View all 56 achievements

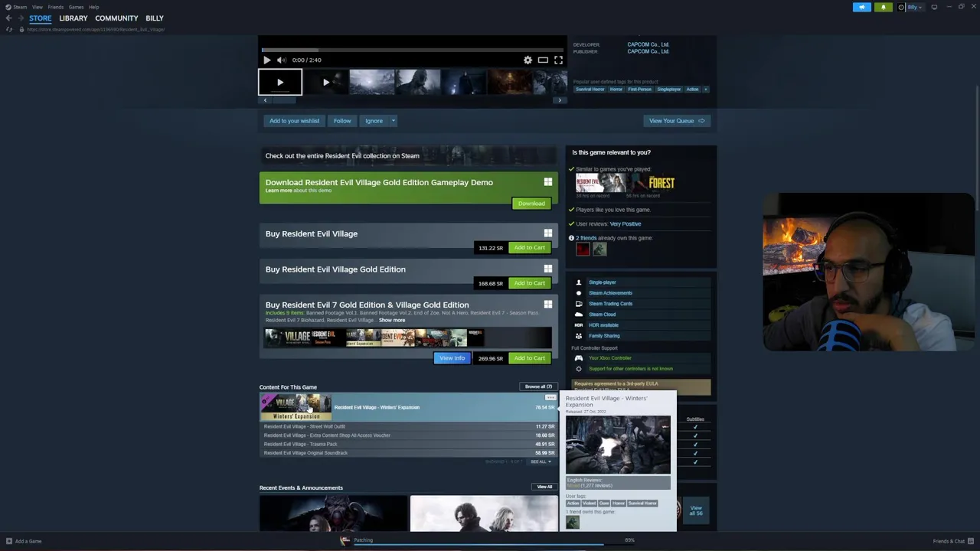point(696,510)
